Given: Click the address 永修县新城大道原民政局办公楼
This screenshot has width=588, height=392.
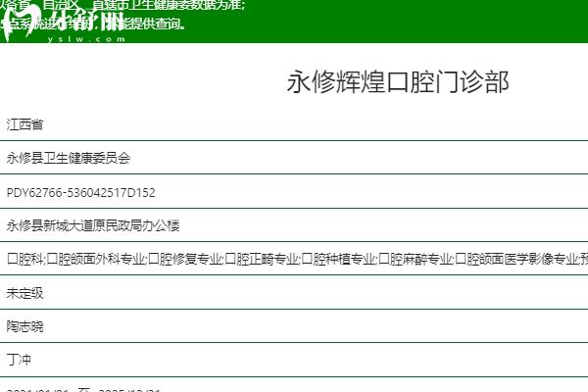Looking at the screenshot, I should click(x=93, y=225).
